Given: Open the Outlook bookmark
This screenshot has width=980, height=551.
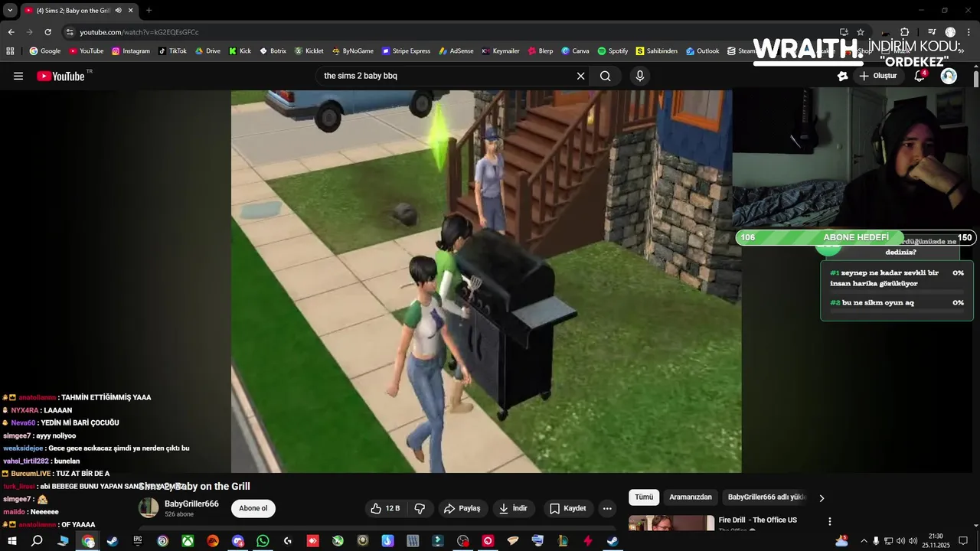Looking at the screenshot, I should pos(702,51).
